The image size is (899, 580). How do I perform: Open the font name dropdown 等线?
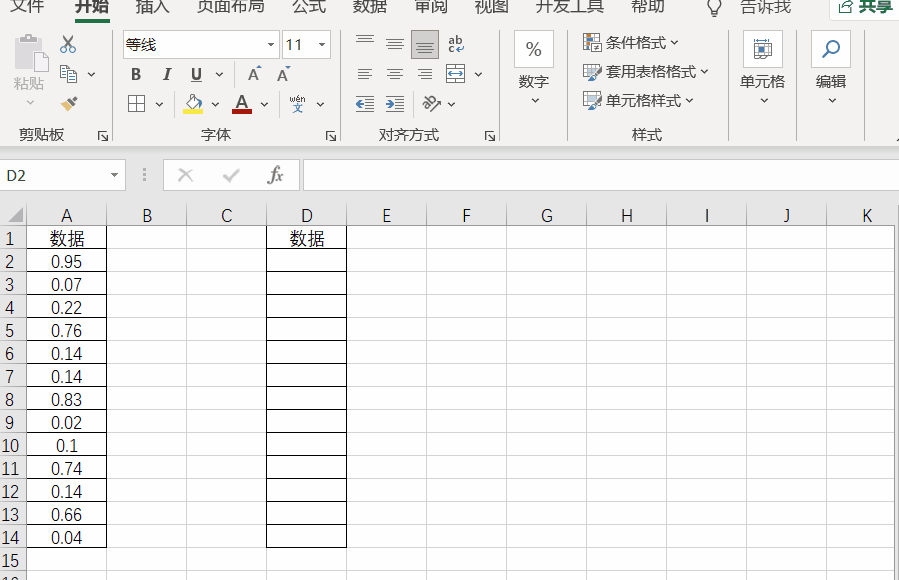[x=271, y=45]
